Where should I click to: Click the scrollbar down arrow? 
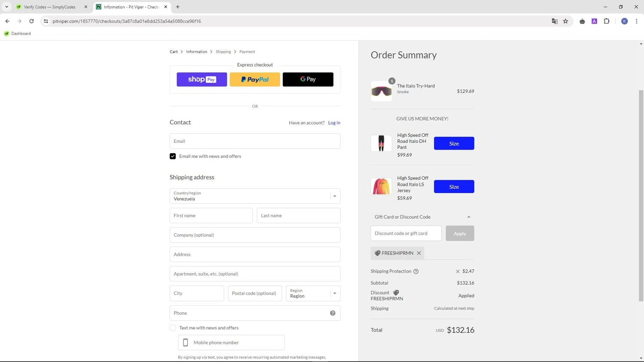(x=641, y=358)
